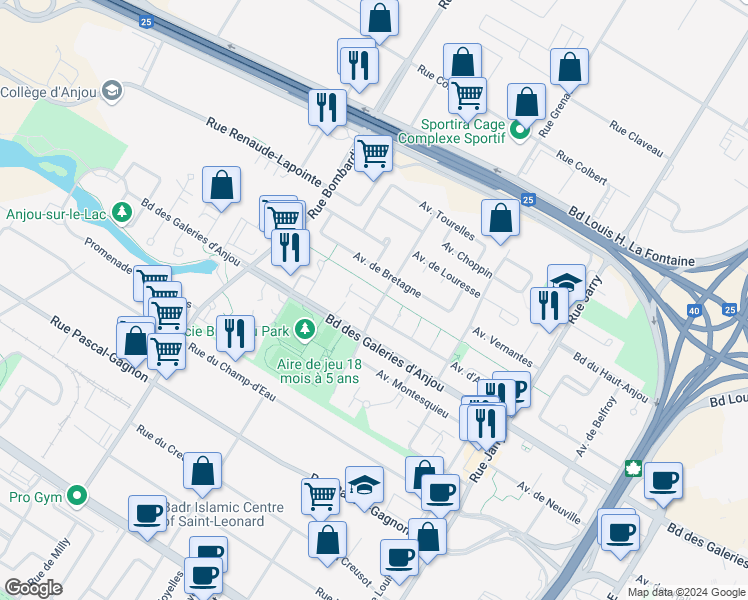Select shopping bag pin right of Rue Grenache
The height and width of the screenshot is (600, 748).
tap(569, 70)
